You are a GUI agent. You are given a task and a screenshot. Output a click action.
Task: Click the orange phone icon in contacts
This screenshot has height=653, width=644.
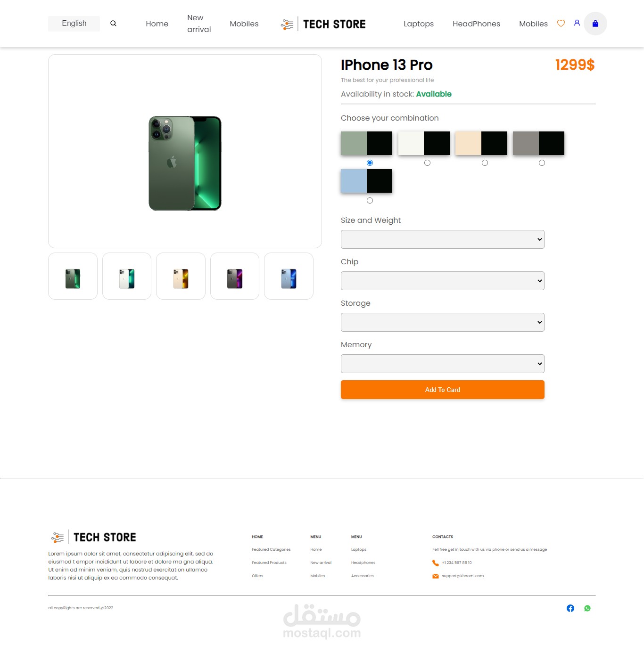tap(436, 563)
